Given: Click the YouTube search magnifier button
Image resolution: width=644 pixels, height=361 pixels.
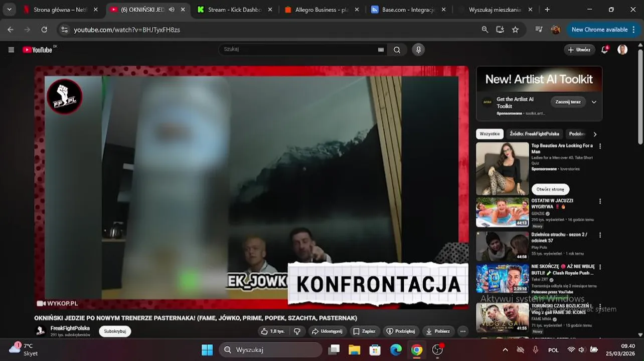Looking at the screenshot, I should 397,50.
